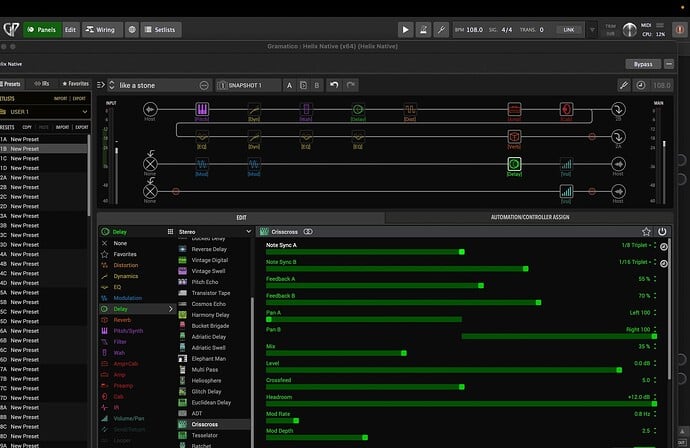Click COPY in the presets header
This screenshot has height=448, width=690.
(27, 127)
